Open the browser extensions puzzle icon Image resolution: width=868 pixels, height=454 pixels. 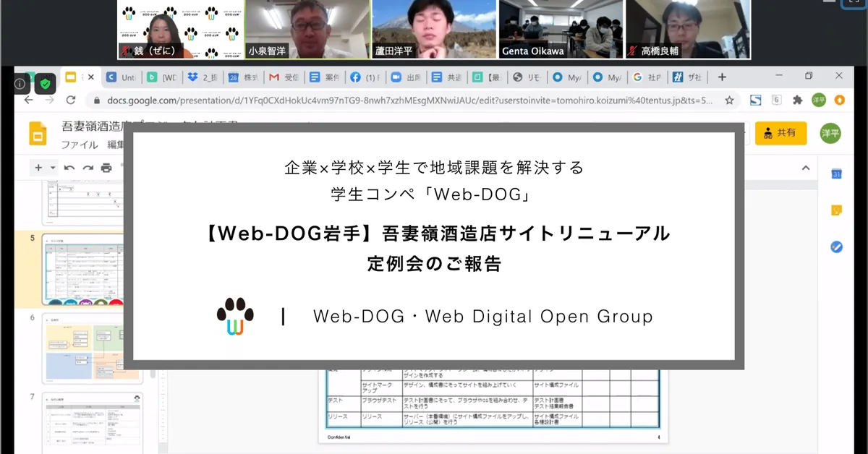click(798, 100)
